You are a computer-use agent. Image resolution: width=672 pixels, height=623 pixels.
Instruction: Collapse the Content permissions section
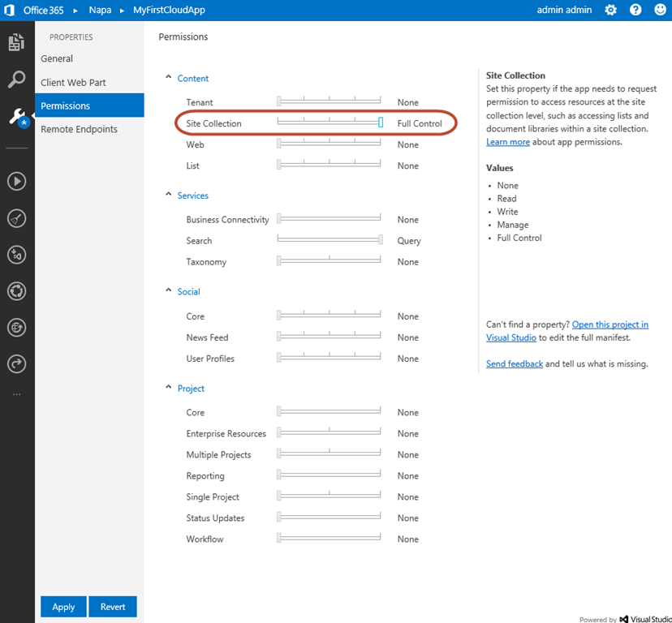point(169,78)
